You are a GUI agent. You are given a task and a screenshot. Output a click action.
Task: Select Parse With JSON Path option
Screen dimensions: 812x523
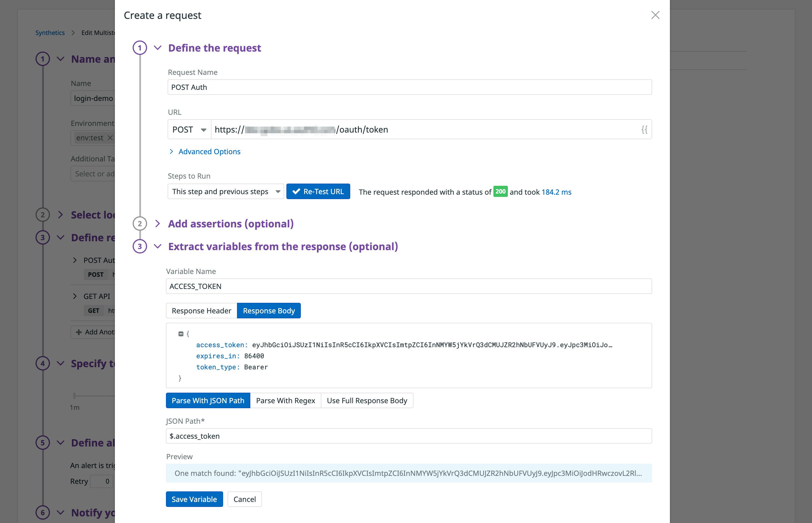click(x=208, y=401)
